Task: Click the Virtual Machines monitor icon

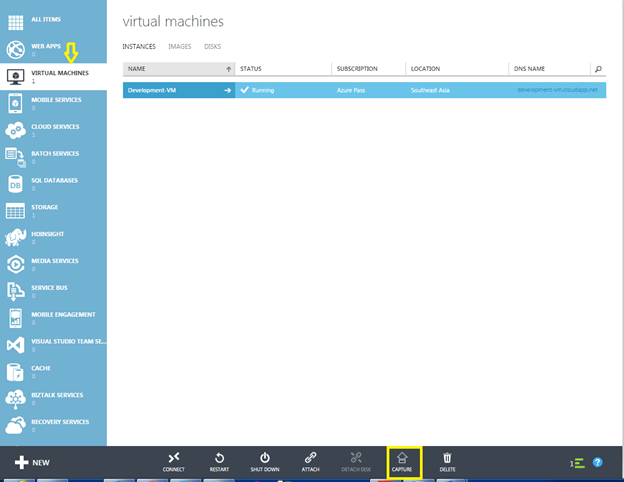Action: tap(16, 76)
